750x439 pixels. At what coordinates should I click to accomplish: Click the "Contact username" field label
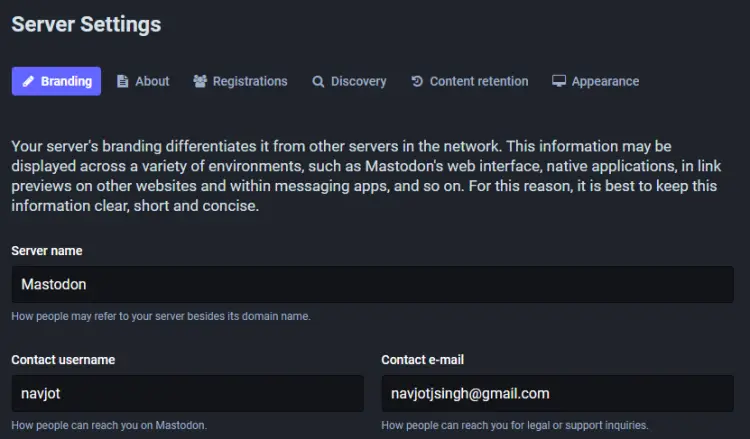point(63,360)
